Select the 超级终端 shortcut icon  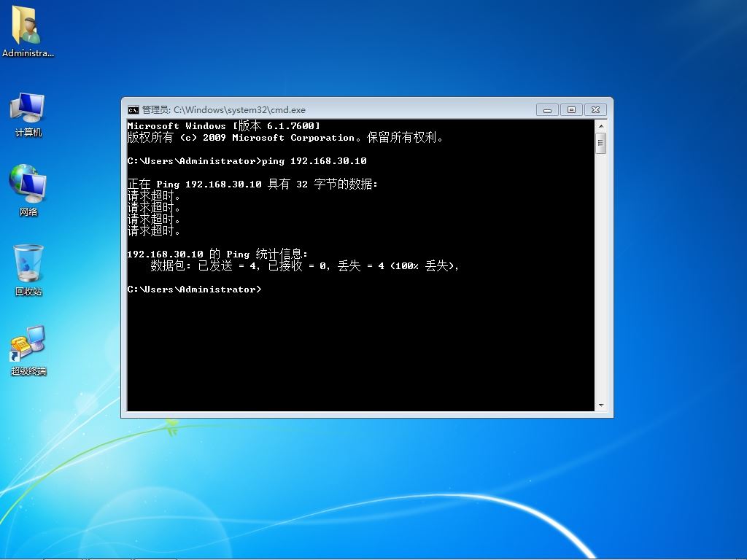click(28, 351)
